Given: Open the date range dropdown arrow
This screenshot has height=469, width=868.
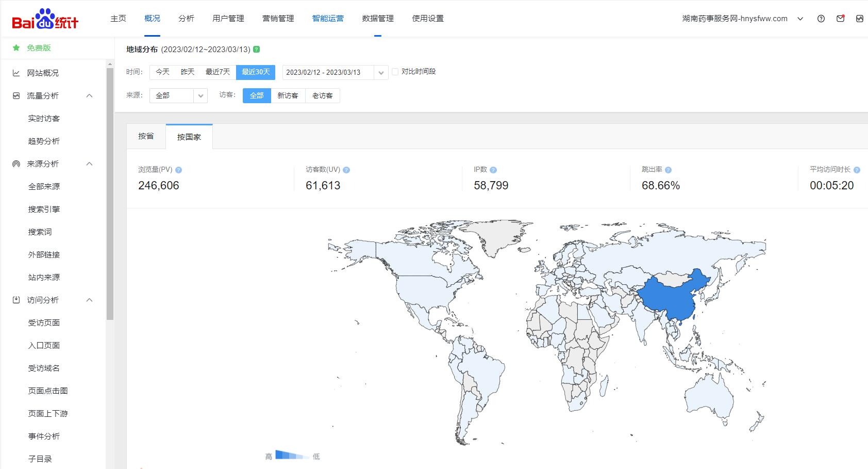Looking at the screenshot, I should 381,73.
